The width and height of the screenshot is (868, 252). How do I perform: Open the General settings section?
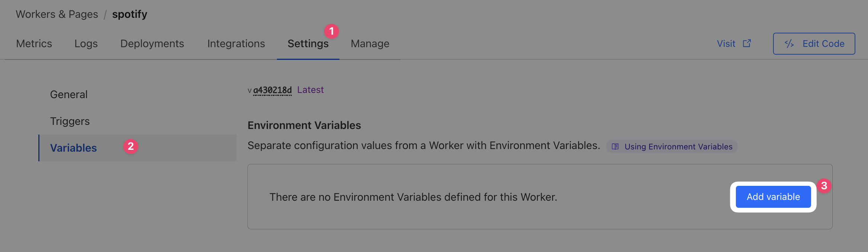point(69,94)
